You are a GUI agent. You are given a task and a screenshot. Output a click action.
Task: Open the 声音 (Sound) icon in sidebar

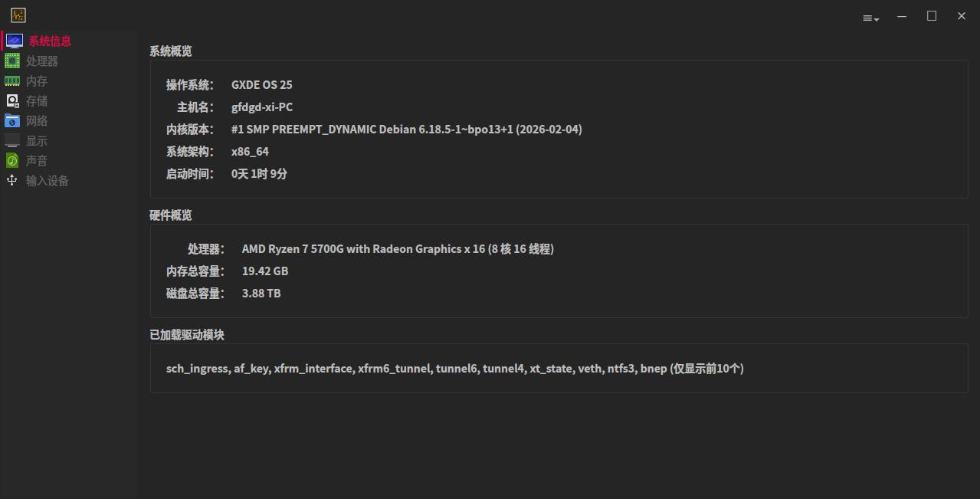[12, 160]
